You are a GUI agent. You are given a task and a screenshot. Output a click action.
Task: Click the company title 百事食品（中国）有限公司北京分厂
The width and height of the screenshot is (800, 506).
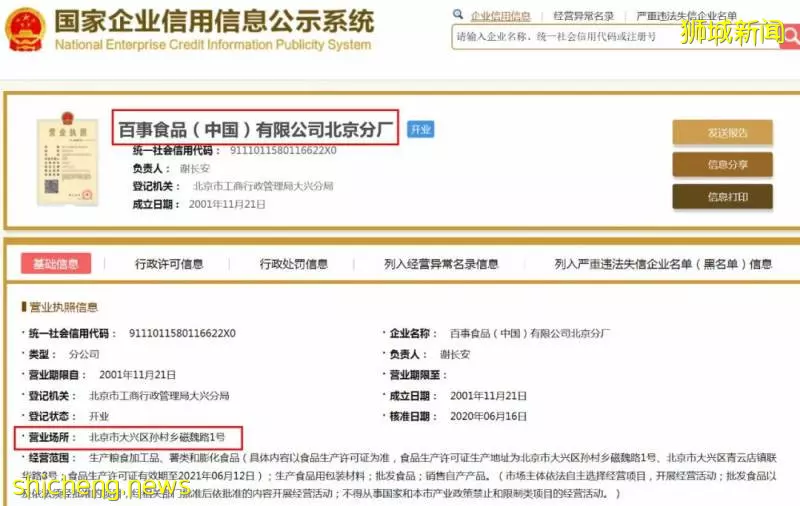tap(255, 130)
